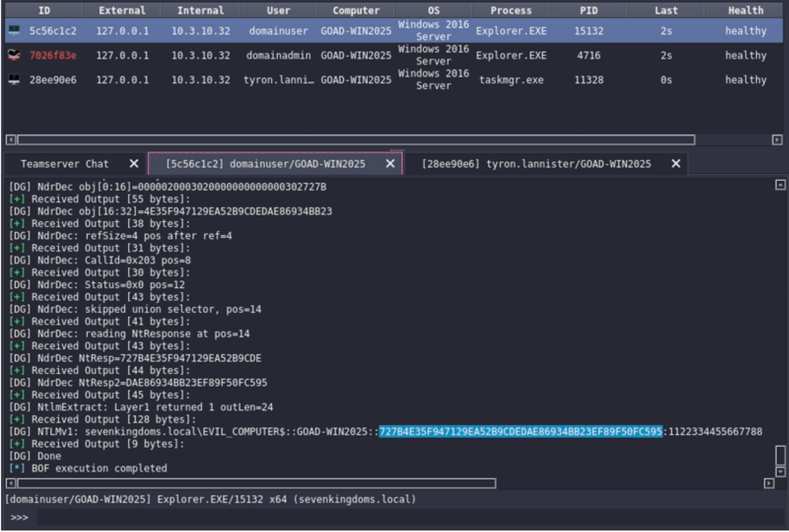Screen dimensions: 789x532
Task: Select session ID 7026f83e in red
Action: click(53, 55)
